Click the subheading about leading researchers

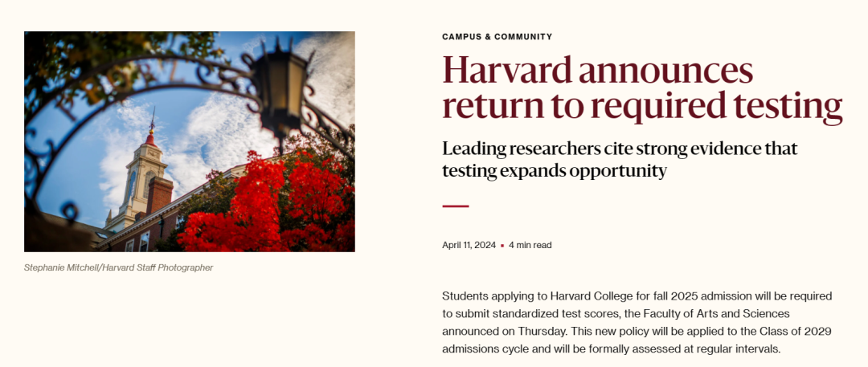pos(620,160)
